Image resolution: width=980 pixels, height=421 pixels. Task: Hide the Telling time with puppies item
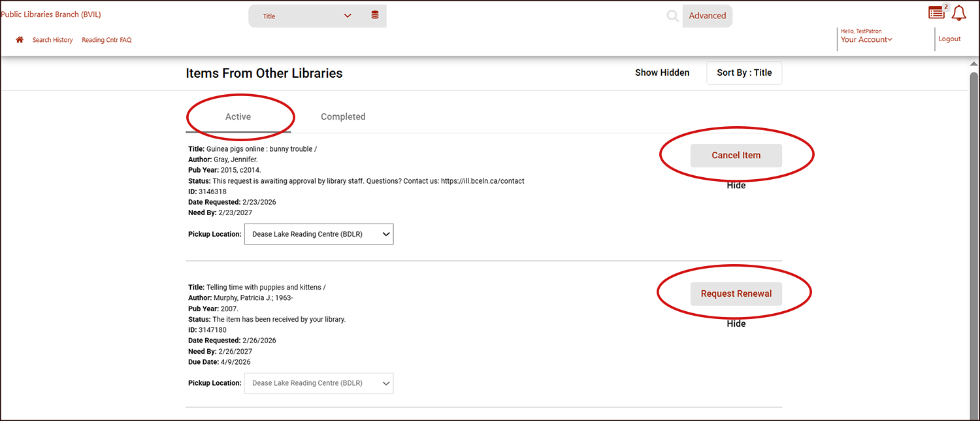(x=736, y=324)
